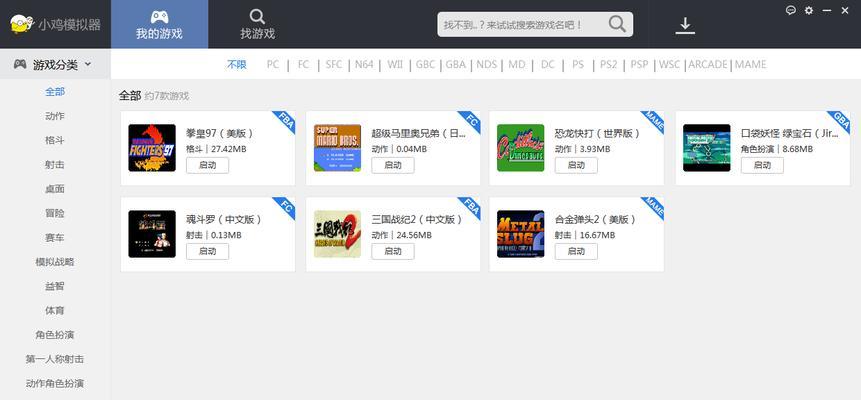Open the feedback chat bubble icon
This screenshot has width=861, height=400.
coord(791,10)
